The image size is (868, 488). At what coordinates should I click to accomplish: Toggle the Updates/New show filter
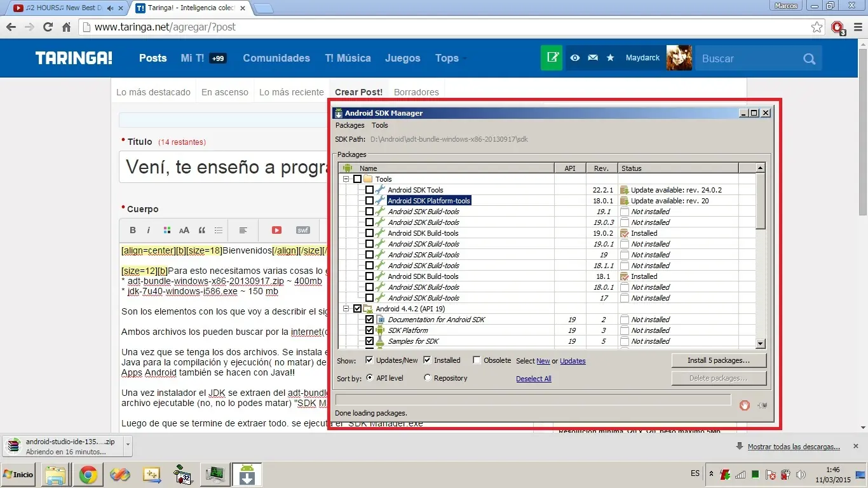point(369,360)
